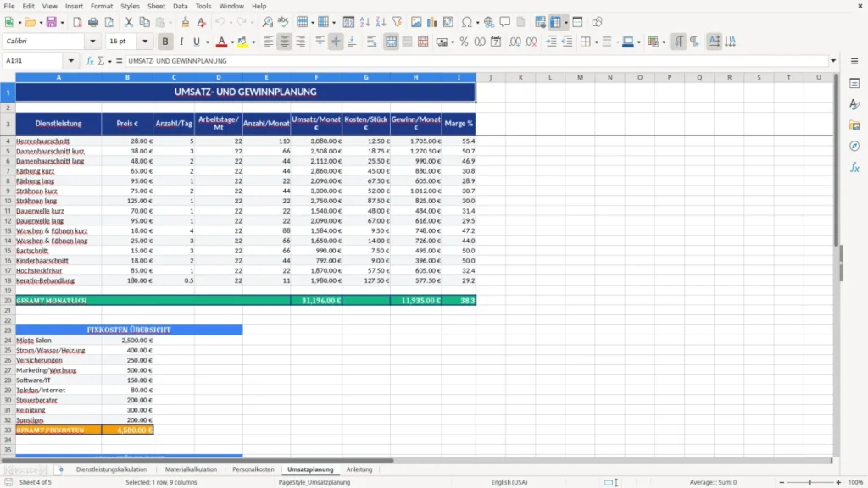Run the Spelling check abc icon
The height and width of the screenshot is (488, 868).
283,22
